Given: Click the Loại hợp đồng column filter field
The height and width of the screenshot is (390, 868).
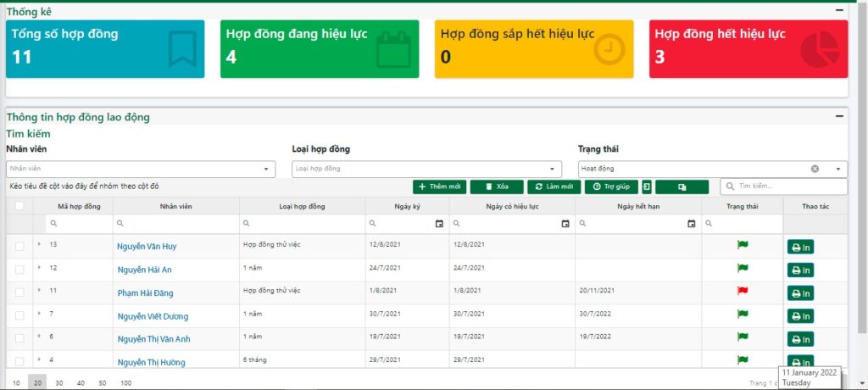Looking at the screenshot, I should 303,224.
